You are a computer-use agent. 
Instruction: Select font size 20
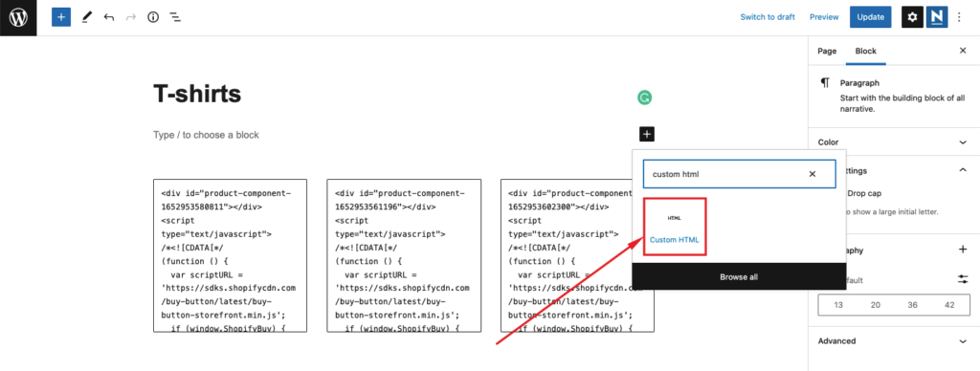click(x=876, y=305)
